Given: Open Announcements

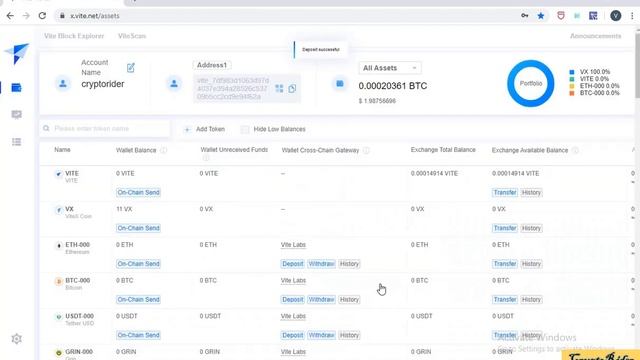Looking at the screenshot, I should click(596, 36).
